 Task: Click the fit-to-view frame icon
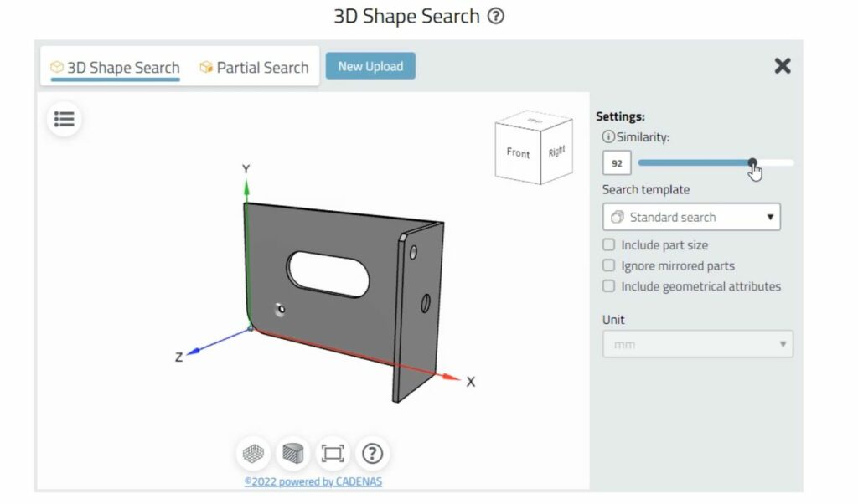(x=333, y=454)
